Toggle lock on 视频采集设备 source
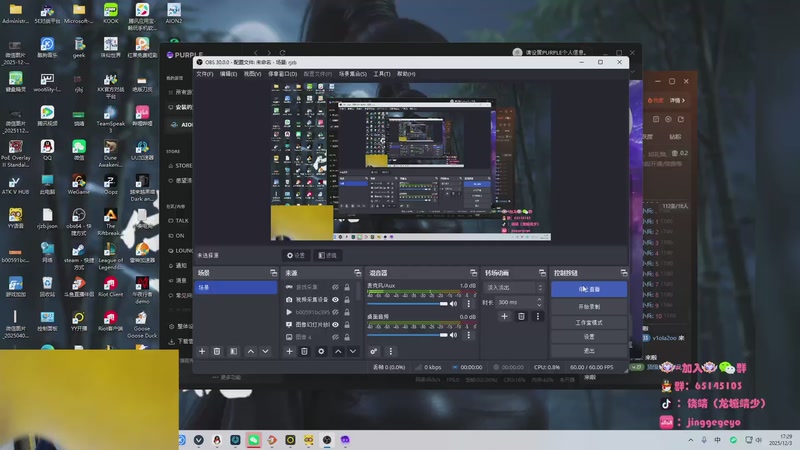The height and width of the screenshot is (450, 800). pyautogui.click(x=347, y=299)
